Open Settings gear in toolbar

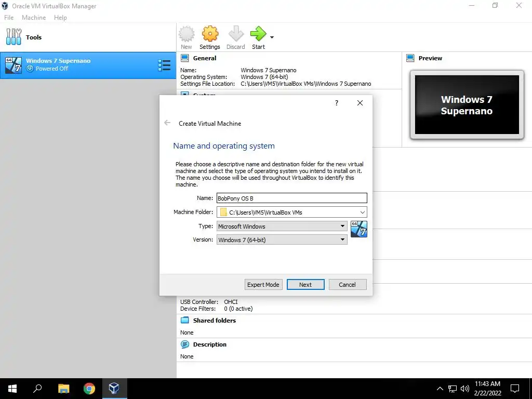[x=210, y=34]
